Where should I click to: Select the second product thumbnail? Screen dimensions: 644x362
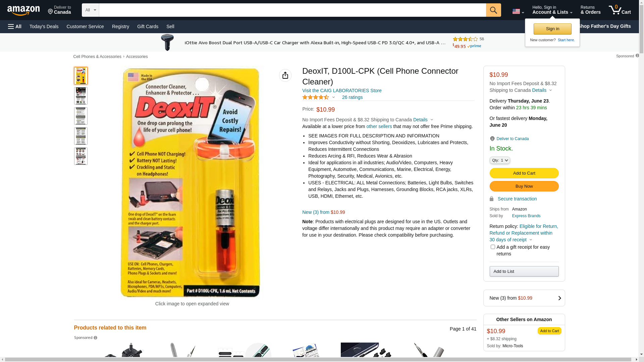click(x=81, y=96)
